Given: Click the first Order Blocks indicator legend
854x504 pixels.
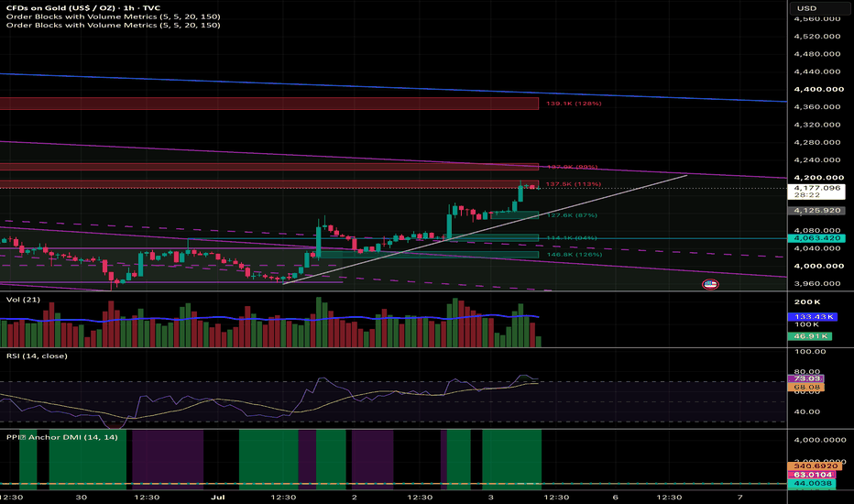Looking at the screenshot, I should pyautogui.click(x=114, y=16).
